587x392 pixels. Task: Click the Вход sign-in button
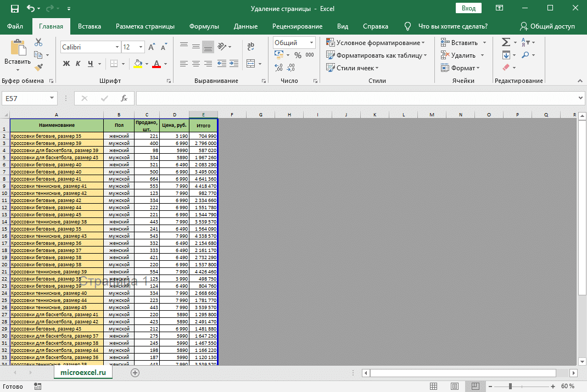[468, 8]
